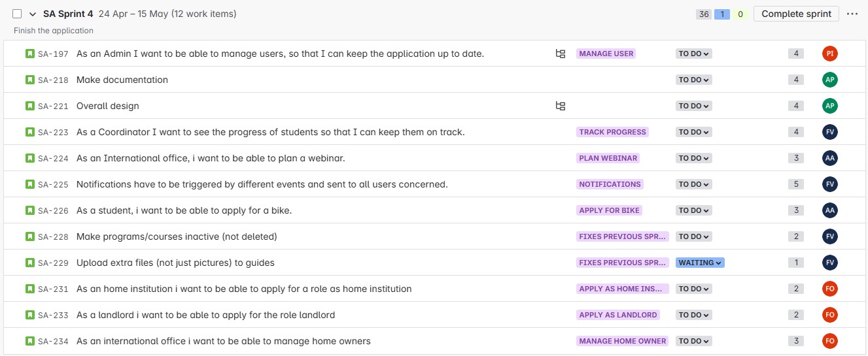868x356 pixels.
Task: Collapse the SA Sprint 4 section chevron
Action: tap(33, 14)
